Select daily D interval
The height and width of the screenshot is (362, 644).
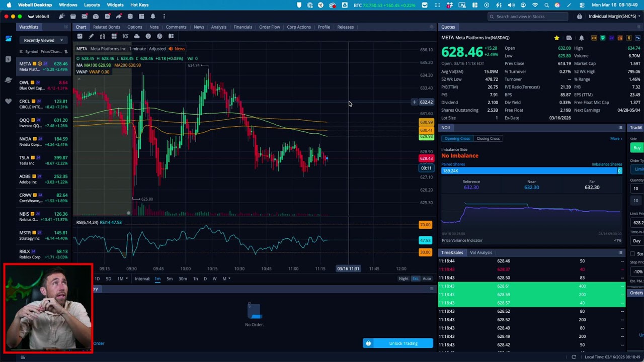(x=205, y=279)
